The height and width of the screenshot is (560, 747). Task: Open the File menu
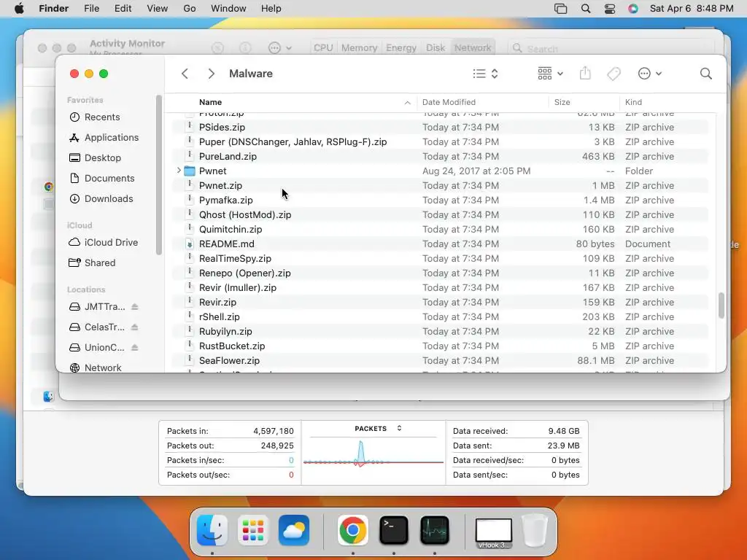pyautogui.click(x=91, y=9)
